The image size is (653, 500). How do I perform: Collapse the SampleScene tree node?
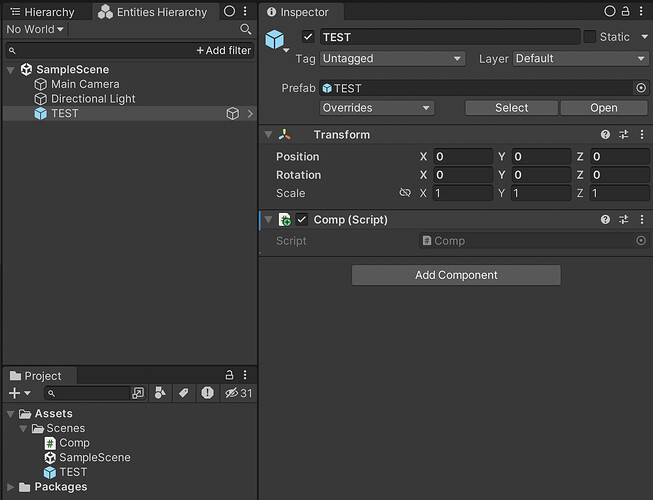click(x=11, y=70)
